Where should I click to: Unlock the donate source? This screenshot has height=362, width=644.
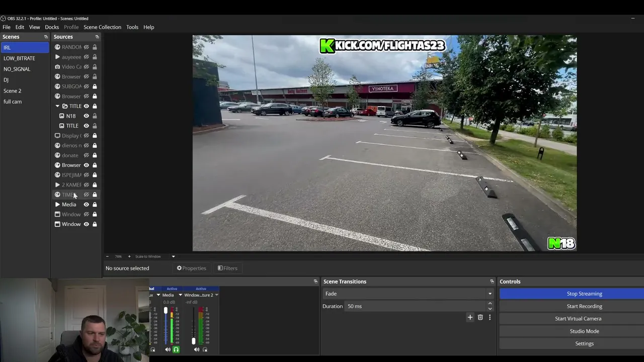click(95, 155)
